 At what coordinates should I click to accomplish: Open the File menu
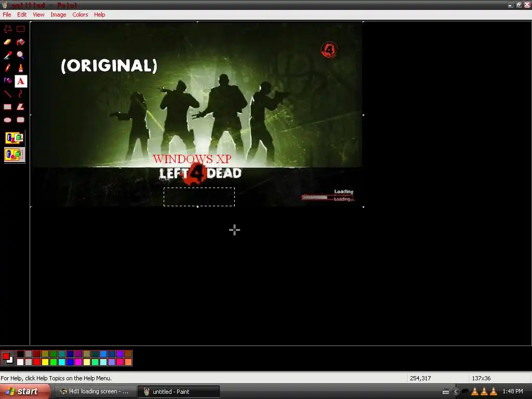pyautogui.click(x=7, y=15)
